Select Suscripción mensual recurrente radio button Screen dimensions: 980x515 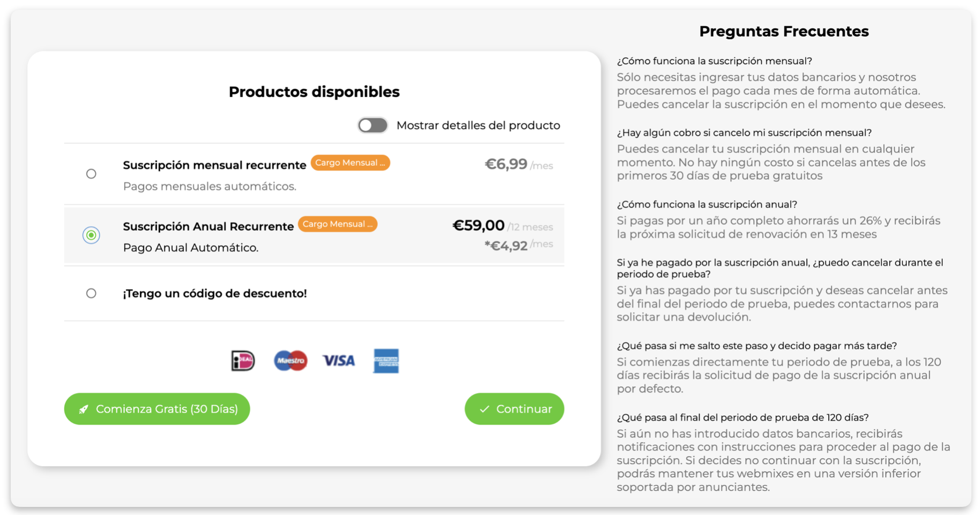91,174
